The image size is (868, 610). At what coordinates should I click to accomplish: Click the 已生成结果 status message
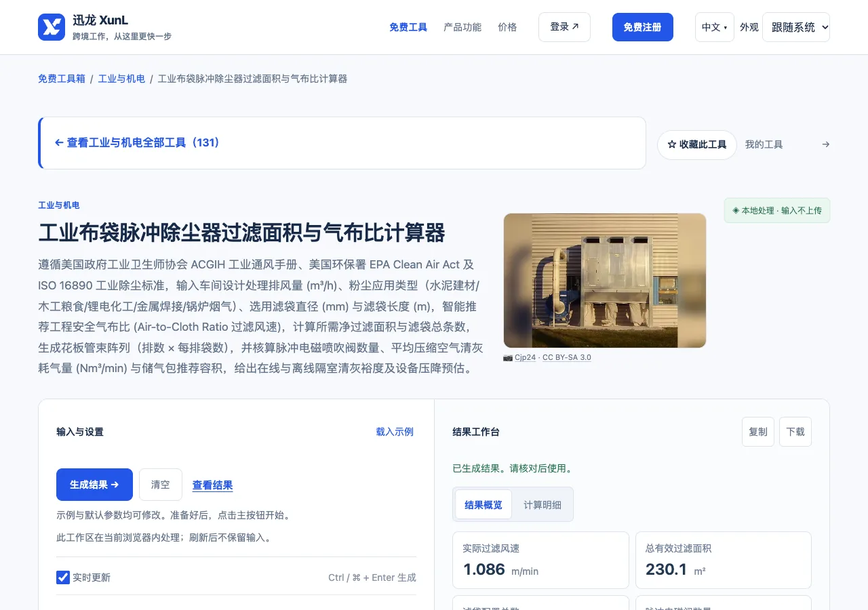point(513,468)
